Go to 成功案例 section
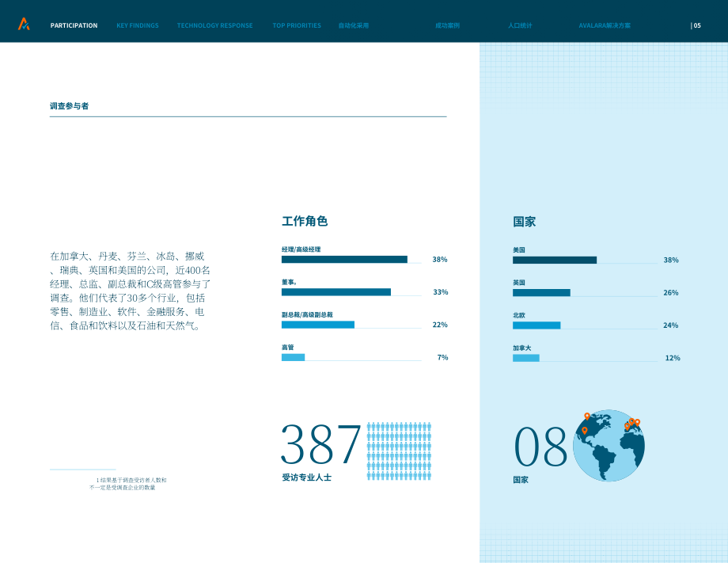The image size is (728, 563). click(x=447, y=25)
